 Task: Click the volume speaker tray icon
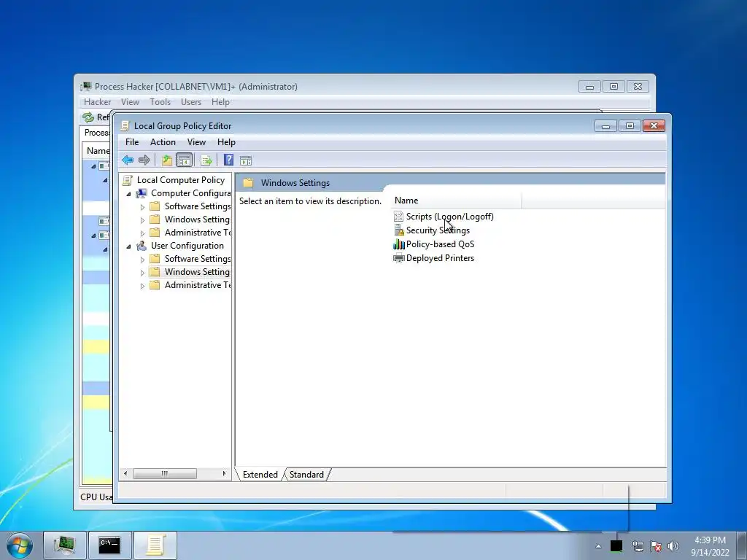[x=673, y=546]
